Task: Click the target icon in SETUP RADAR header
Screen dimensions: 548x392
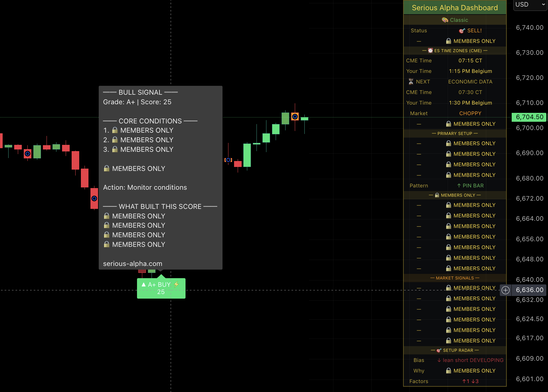Action: tap(439, 350)
